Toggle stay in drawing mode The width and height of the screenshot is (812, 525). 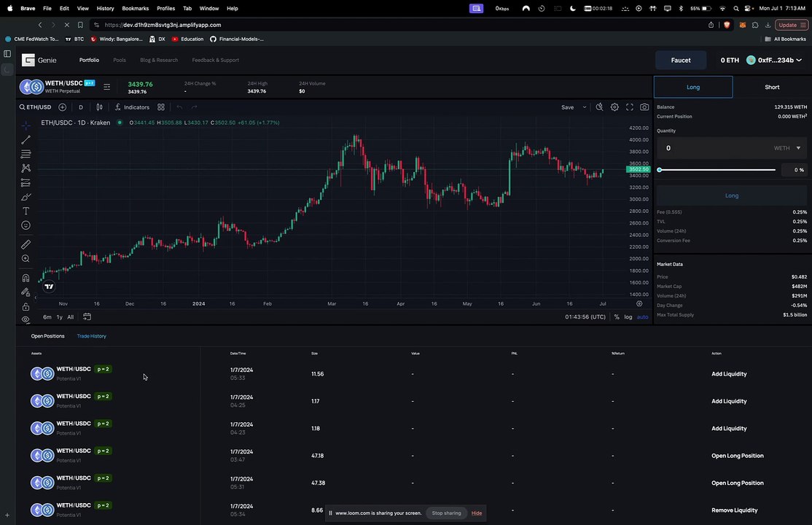26,292
